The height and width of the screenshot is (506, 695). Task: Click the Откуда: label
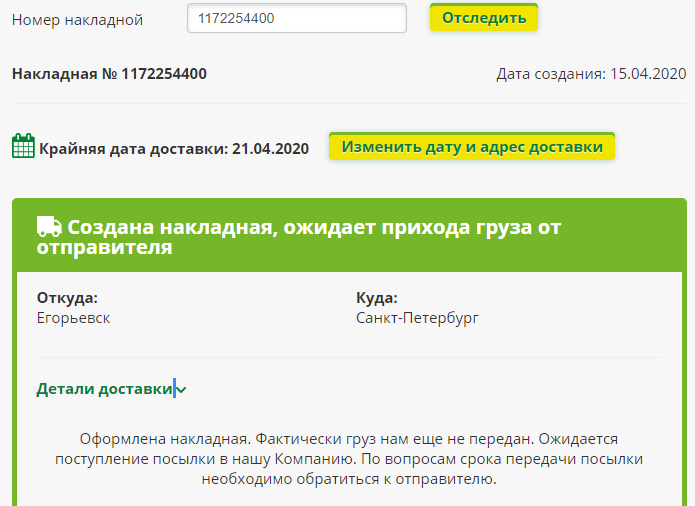(67, 298)
